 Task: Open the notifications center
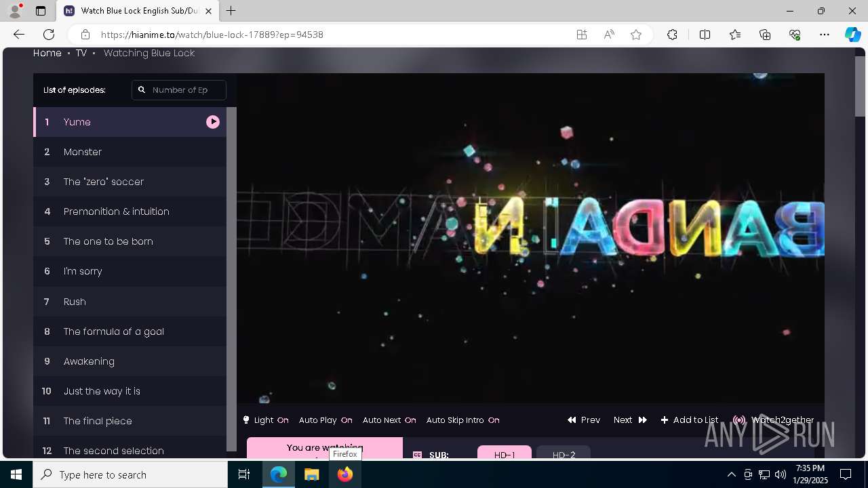846,474
